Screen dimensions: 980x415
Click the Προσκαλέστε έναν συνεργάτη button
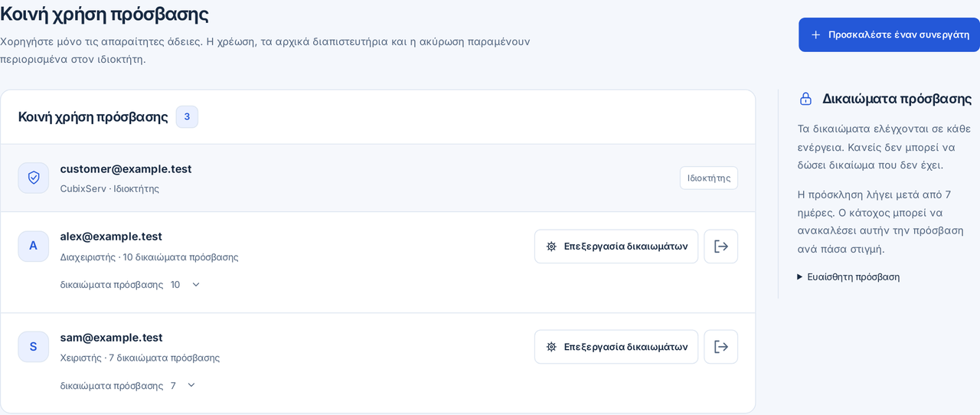tap(889, 34)
